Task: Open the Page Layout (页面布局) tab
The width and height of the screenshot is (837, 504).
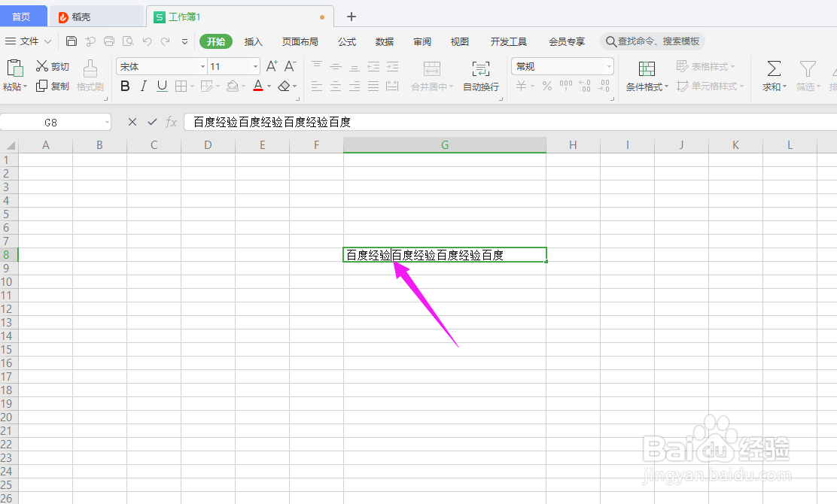Action: (300, 41)
